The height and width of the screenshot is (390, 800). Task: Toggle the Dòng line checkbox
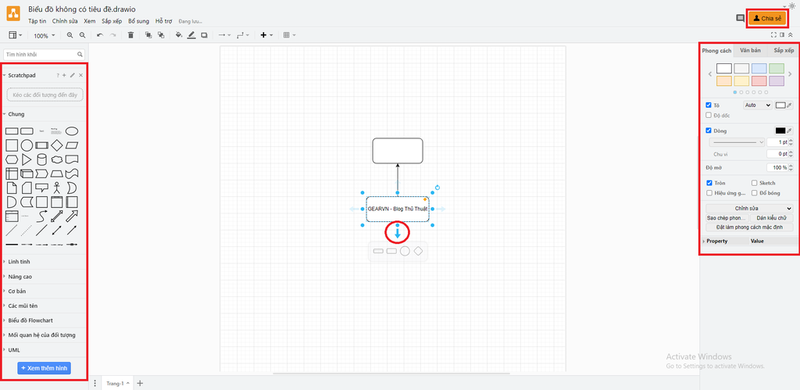click(708, 131)
